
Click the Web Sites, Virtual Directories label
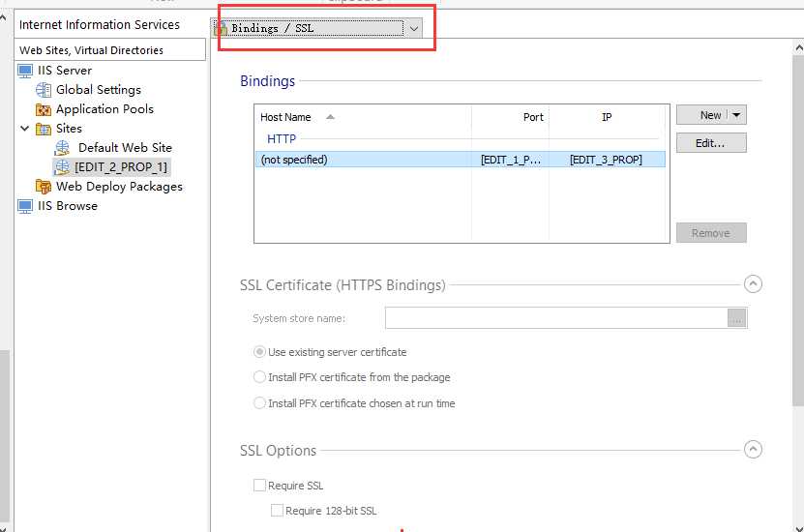coord(91,50)
